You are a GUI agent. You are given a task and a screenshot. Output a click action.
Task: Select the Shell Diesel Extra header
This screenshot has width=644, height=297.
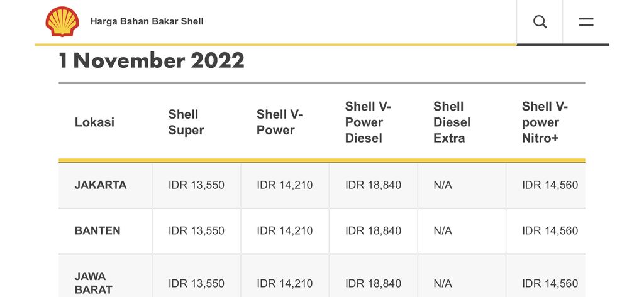[x=452, y=122]
